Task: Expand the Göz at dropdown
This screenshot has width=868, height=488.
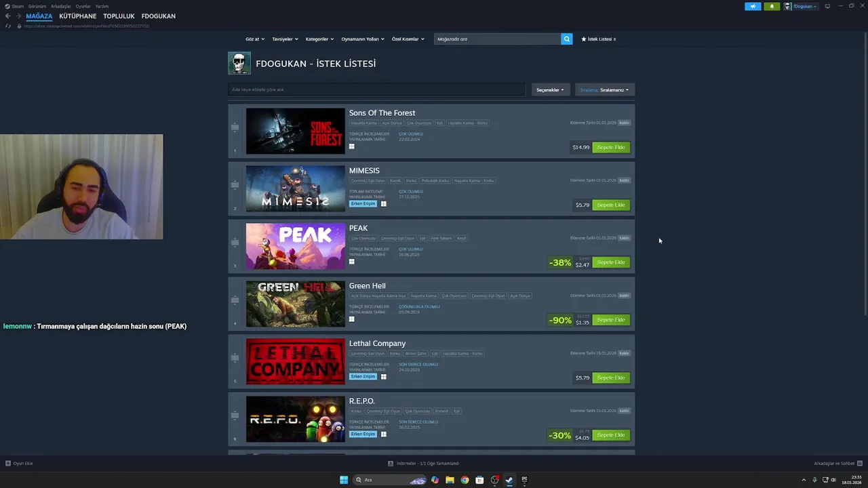Action: click(x=254, y=39)
